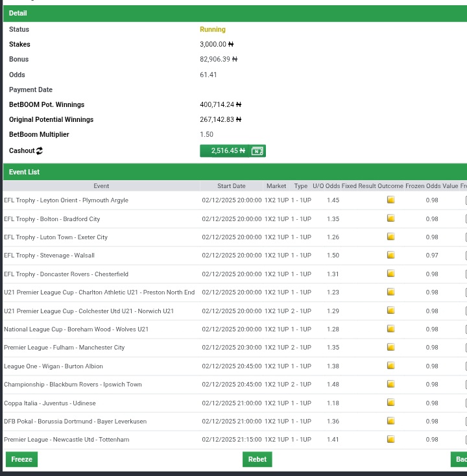
Task: Click the event League One - Wigan - Burton Albion
Action: click(53, 366)
